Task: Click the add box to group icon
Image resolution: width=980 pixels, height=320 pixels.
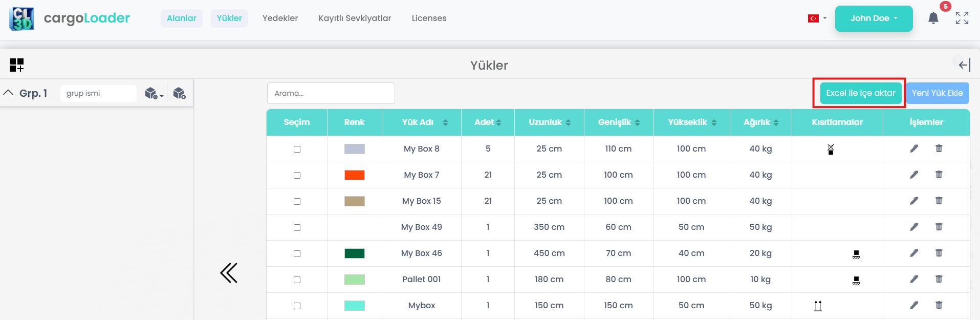Action: (x=179, y=93)
